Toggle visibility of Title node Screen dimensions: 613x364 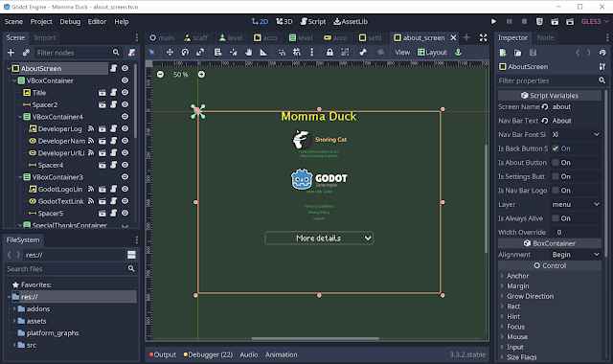coord(125,93)
